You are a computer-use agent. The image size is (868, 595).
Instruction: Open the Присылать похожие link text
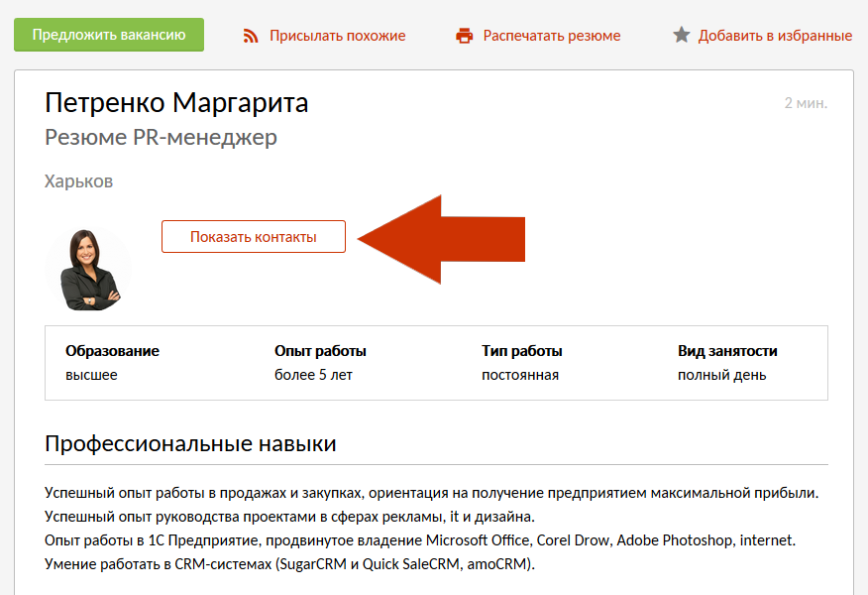coord(337,36)
